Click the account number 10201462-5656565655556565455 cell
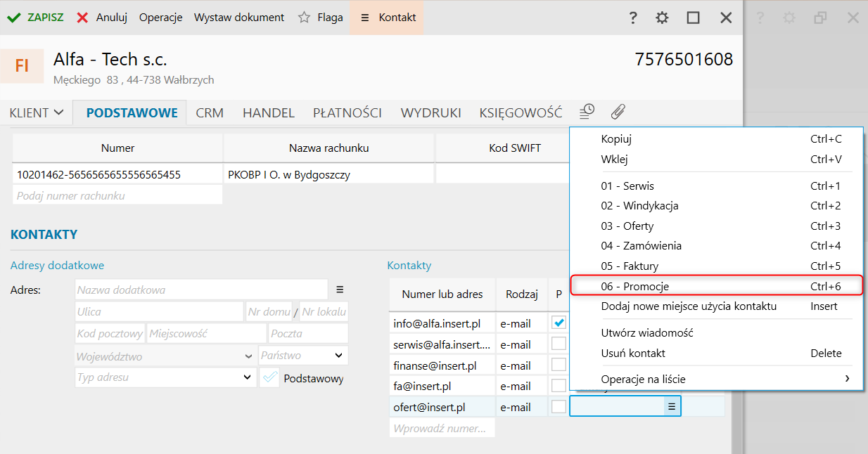 [117, 174]
